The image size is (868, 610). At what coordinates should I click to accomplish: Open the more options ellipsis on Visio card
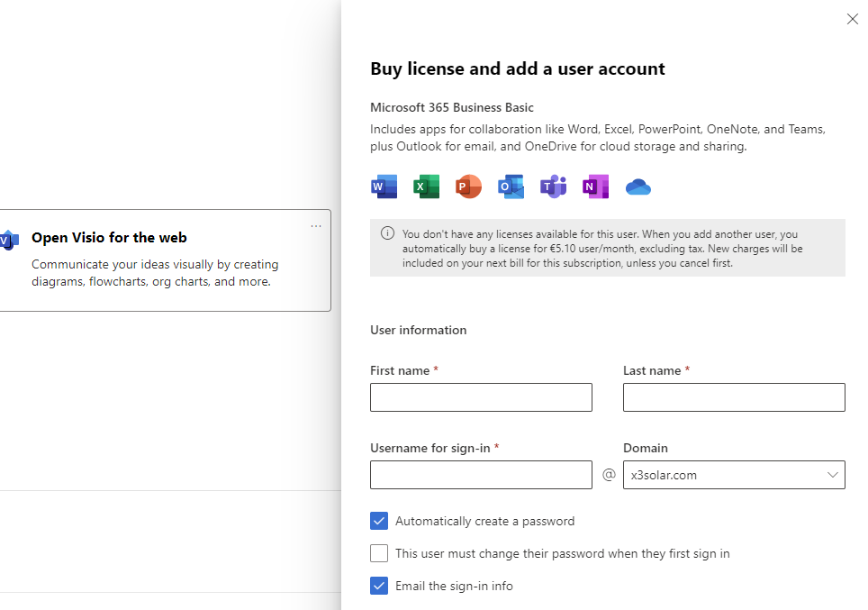point(316,226)
